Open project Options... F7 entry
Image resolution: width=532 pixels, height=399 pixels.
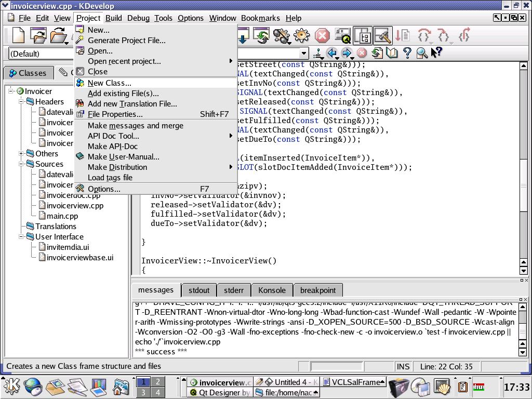point(155,189)
